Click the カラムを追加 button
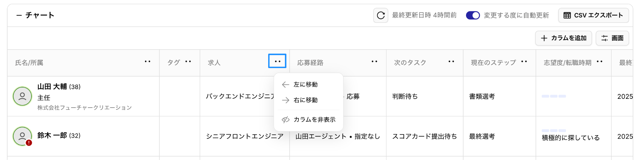Image resolution: width=644 pixels, height=160 pixels. 563,38
